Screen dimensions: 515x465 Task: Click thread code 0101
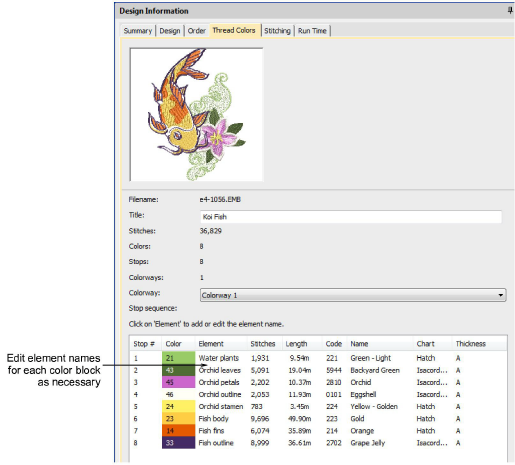click(x=333, y=394)
